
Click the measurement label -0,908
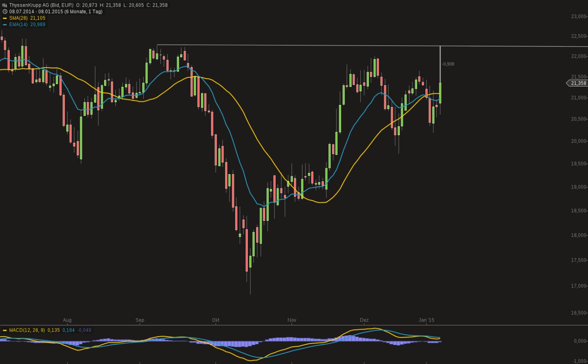tap(448, 64)
